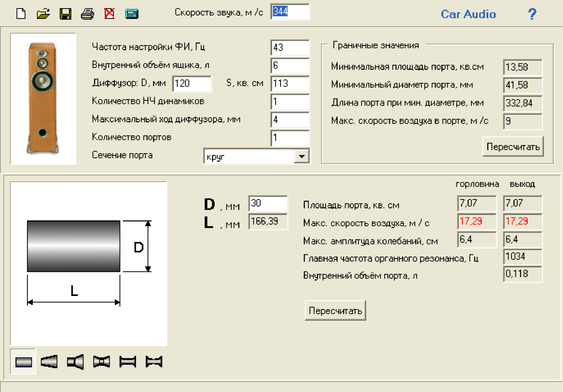This screenshot has width=563, height=392.
Task: Click the круг combo box field
Action: coord(249,156)
